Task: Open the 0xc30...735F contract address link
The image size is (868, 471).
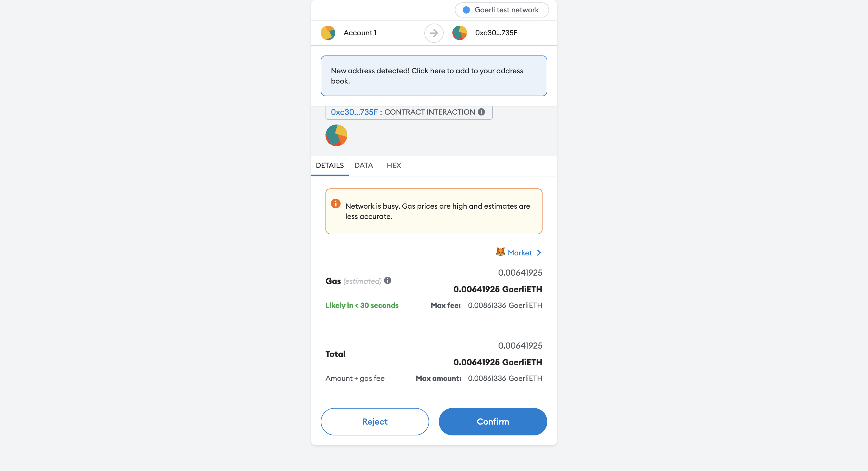Action: click(x=354, y=112)
